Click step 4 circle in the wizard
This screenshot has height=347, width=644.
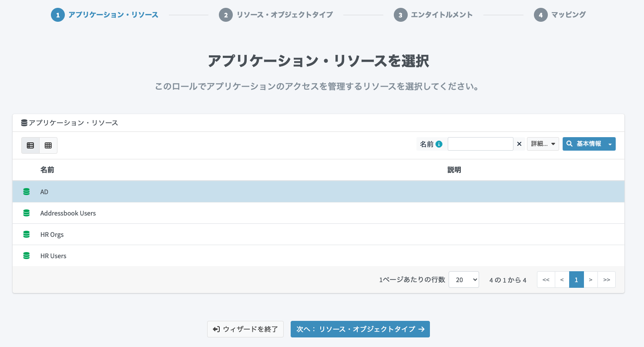[x=540, y=15]
